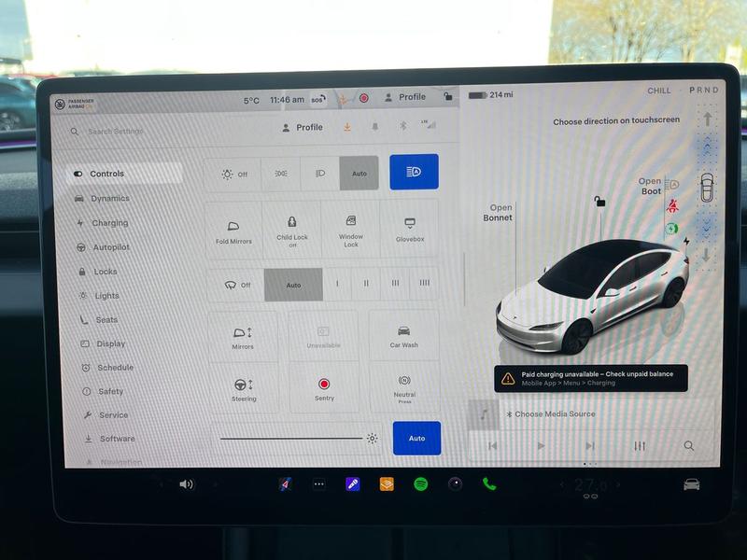Adjust the screen brightness slider
This screenshot has height=560, width=747.
294,438
